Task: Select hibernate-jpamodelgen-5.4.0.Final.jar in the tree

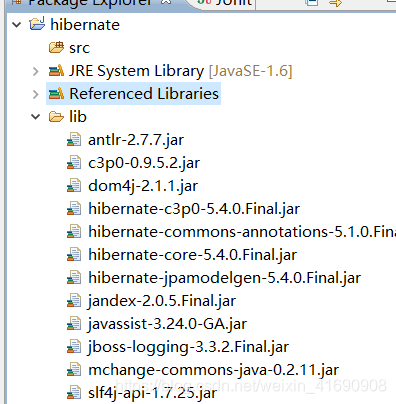Action: point(224,278)
